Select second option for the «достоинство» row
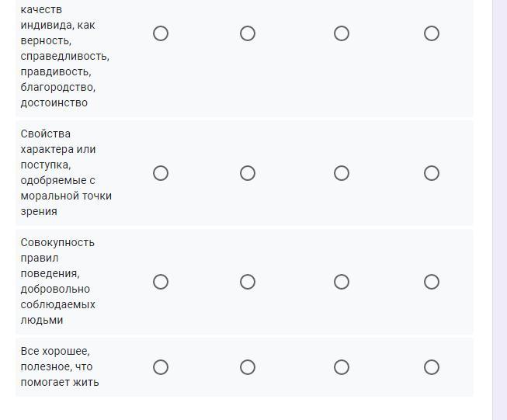 pyautogui.click(x=248, y=33)
